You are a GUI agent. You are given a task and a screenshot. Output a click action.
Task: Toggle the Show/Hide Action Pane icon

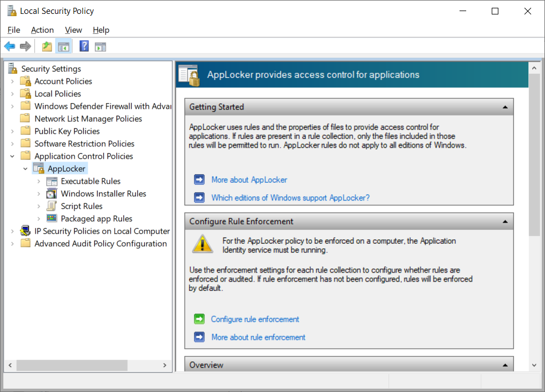coord(100,47)
